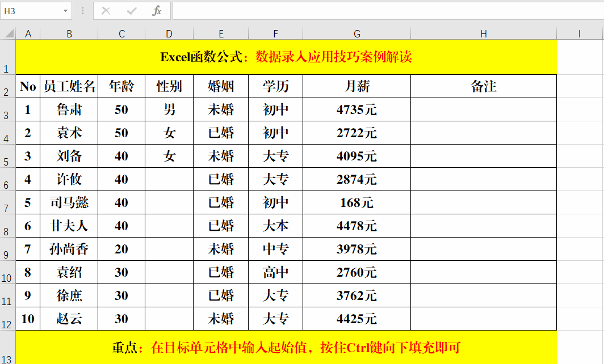Click the formula bar handle dots
The width and height of the screenshot is (604, 364).
click(x=82, y=11)
